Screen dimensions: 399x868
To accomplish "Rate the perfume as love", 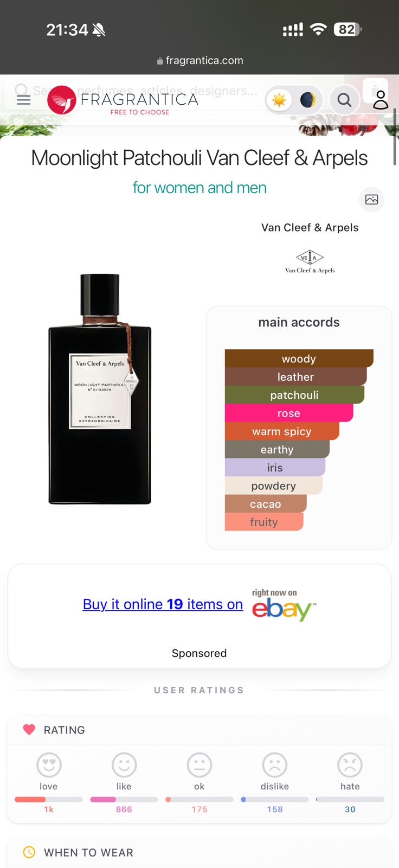I will coord(49,765).
